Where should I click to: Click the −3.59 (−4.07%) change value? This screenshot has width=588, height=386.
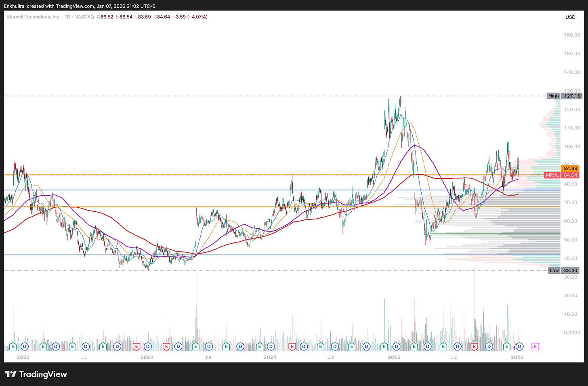(190, 17)
